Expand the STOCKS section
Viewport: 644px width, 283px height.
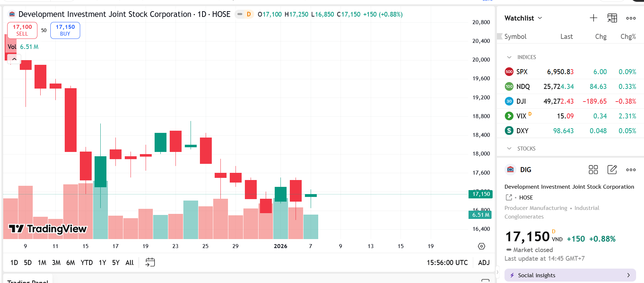point(509,148)
